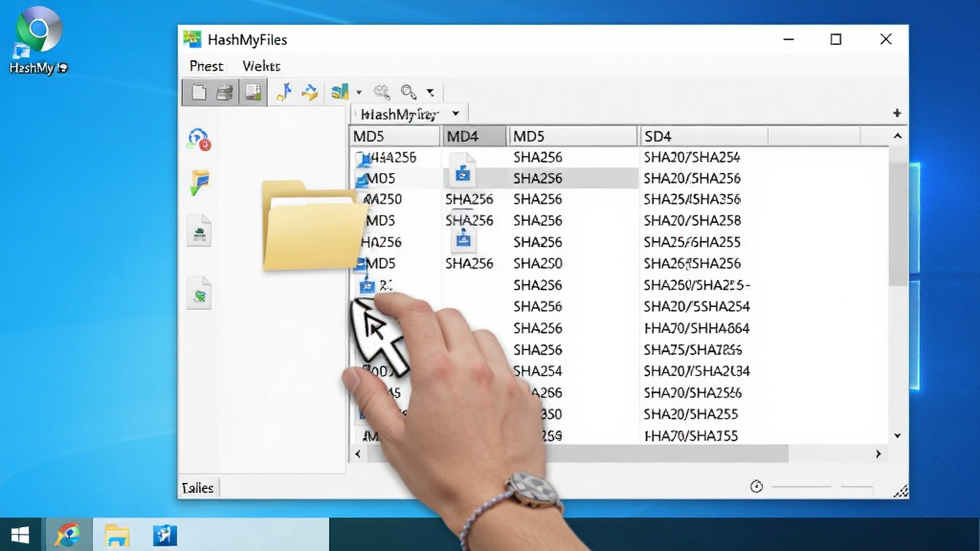This screenshot has height=551, width=980.
Task: Click the Ealles status bar label
Action: click(x=198, y=488)
